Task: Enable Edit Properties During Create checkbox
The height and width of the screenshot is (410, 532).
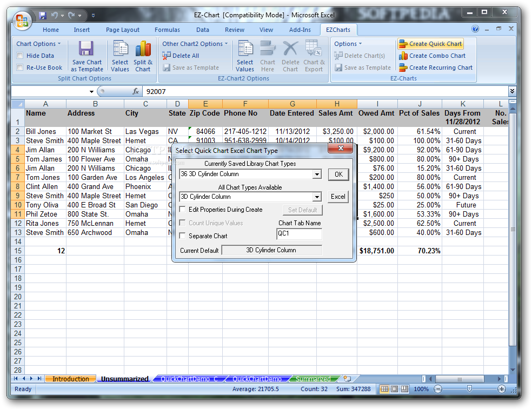Action: coord(183,209)
